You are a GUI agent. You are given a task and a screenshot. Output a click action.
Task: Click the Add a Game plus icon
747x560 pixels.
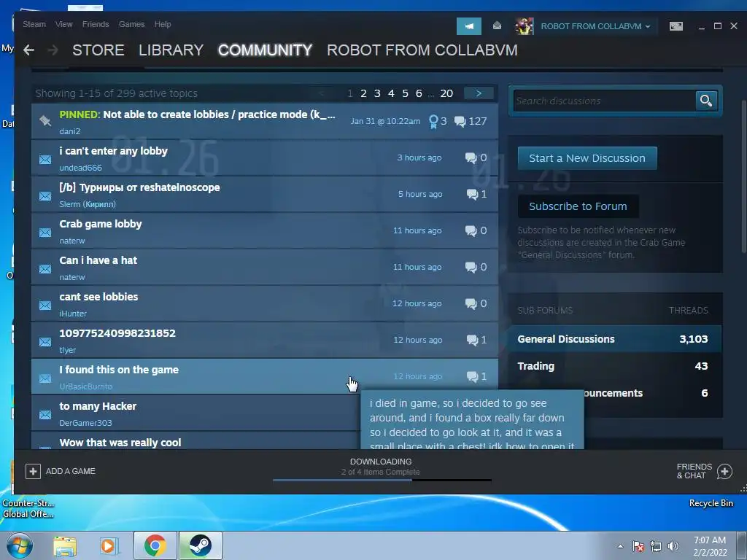coord(33,472)
